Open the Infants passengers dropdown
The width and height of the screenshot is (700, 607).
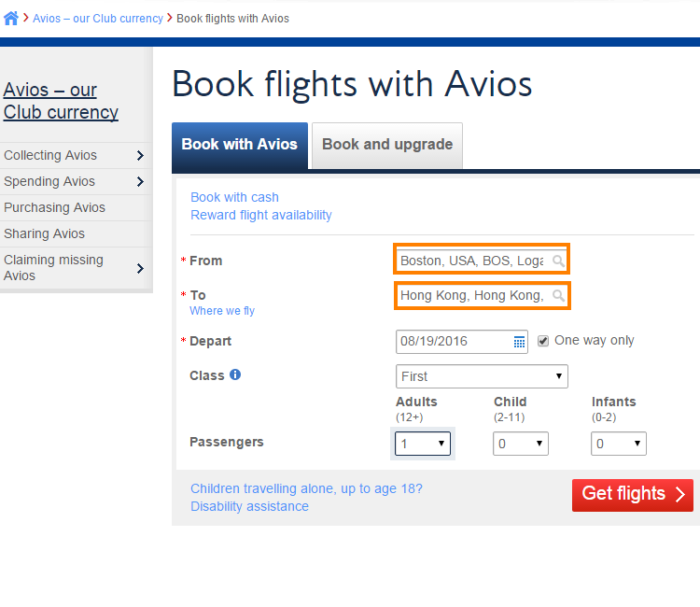point(618,444)
